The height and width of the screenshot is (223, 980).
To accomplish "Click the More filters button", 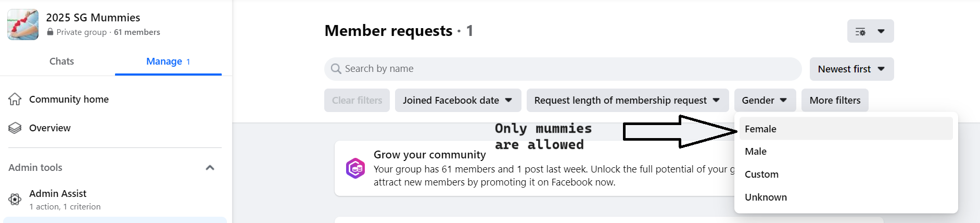I will coord(835,101).
